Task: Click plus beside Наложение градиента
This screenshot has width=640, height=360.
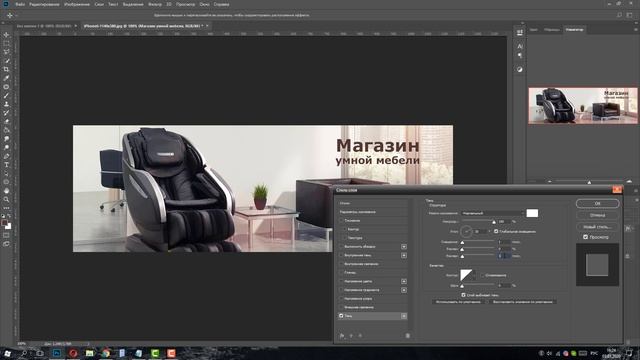Action: tap(404, 290)
